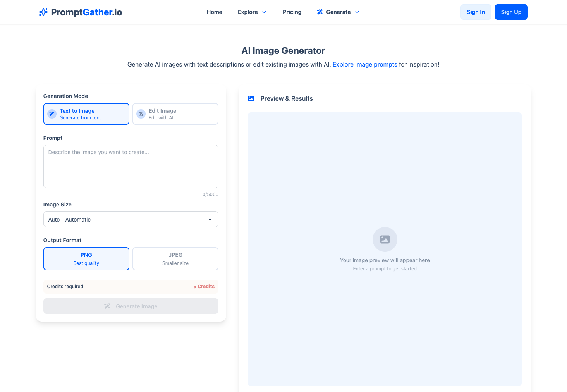The image size is (567, 392).
Task: Switch to Edit Image mode
Action: tap(175, 114)
